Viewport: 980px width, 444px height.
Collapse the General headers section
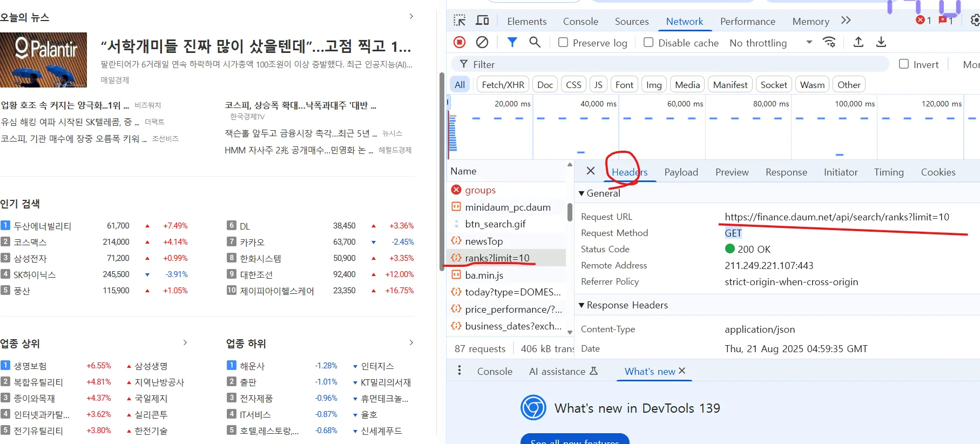tap(582, 193)
